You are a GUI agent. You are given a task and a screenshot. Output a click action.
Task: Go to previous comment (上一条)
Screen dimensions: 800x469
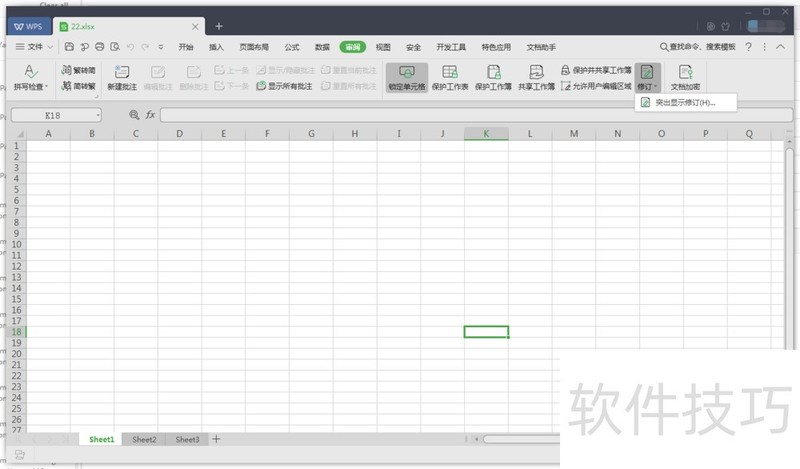(x=231, y=70)
